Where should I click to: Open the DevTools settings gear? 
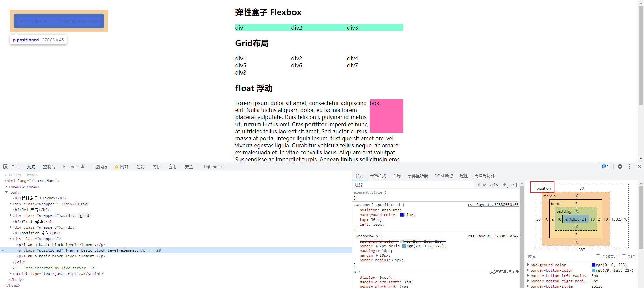coord(620,166)
